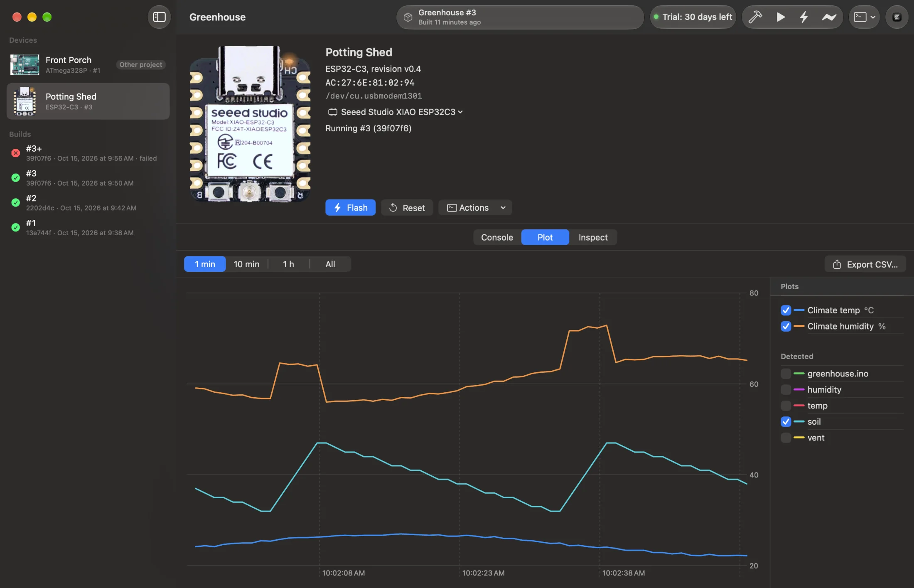
Task: Click green check icon of build #1
Action: [15, 227]
